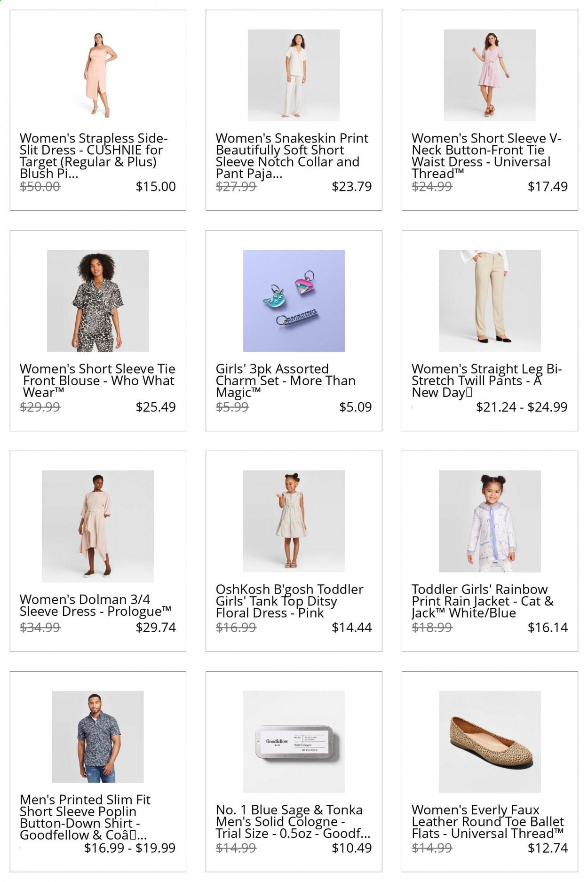Open the Girls' 3pk Assorted Charm Set title
This screenshot has width=588, height=882.
(x=285, y=381)
